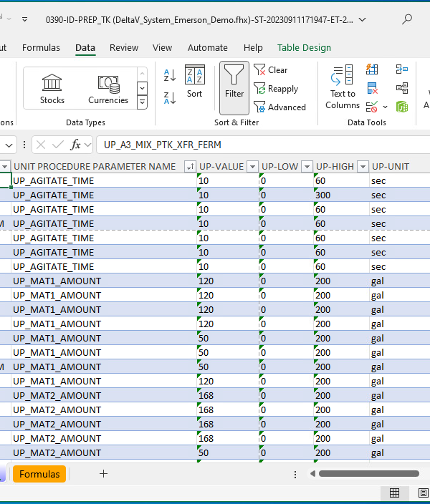The height and width of the screenshot is (504, 430).
Task: Select the Formulas sheet tab
Action: tap(39, 474)
